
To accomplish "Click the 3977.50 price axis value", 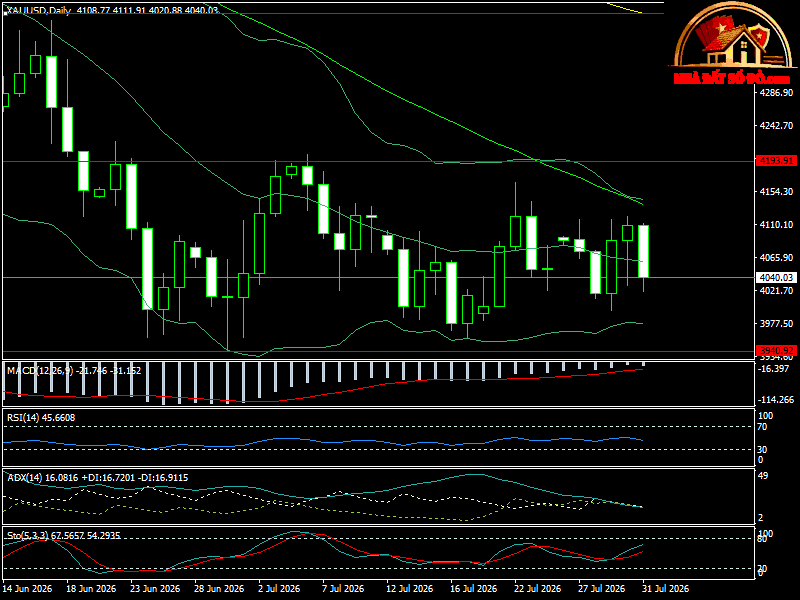I will (x=777, y=323).
